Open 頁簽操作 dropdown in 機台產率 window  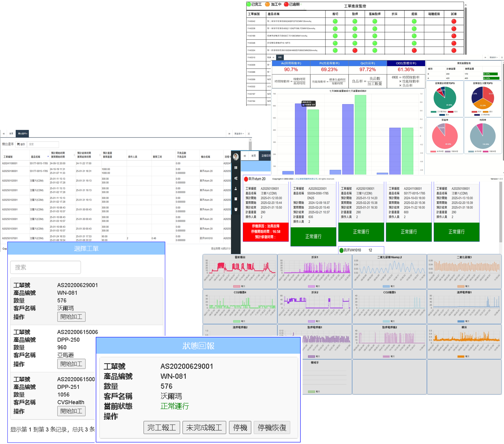click(239, 134)
